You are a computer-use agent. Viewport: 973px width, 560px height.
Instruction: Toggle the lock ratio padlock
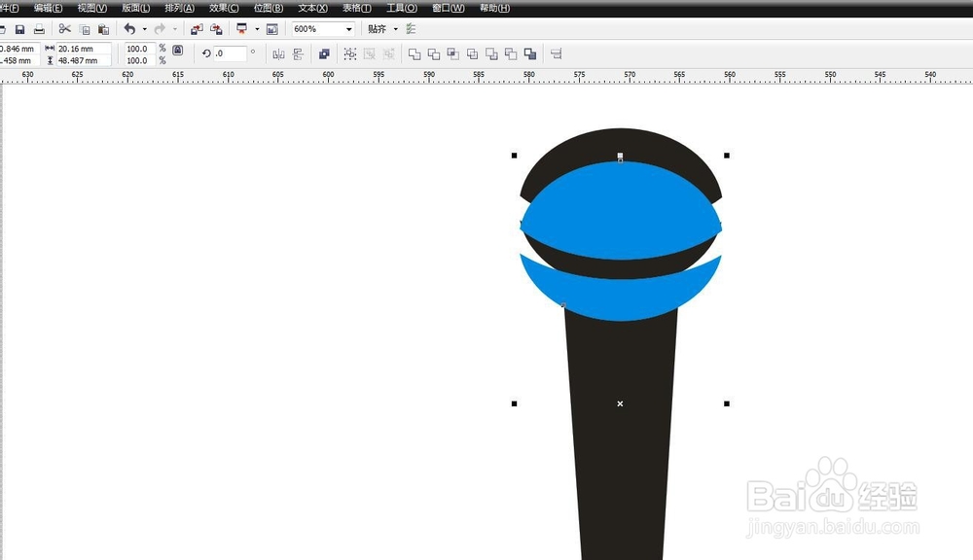coord(177,51)
